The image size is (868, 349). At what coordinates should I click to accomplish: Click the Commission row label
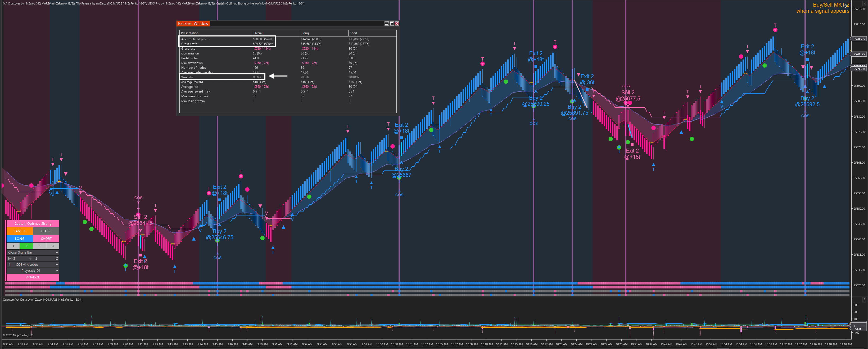[190, 53]
